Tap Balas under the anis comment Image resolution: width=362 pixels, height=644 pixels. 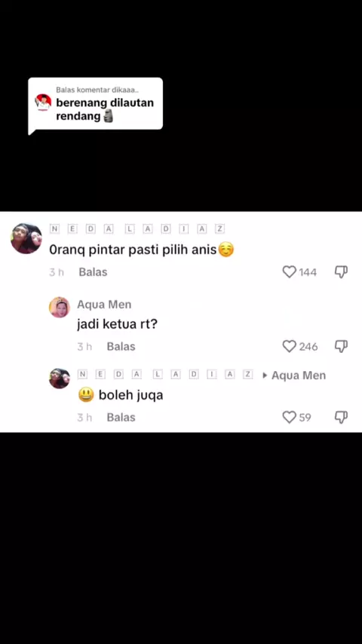point(93,272)
